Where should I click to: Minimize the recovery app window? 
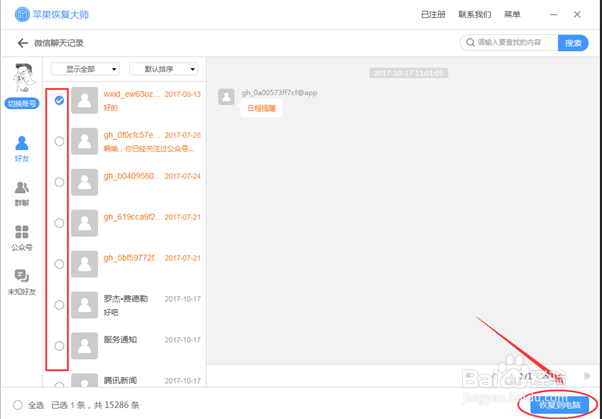point(554,15)
